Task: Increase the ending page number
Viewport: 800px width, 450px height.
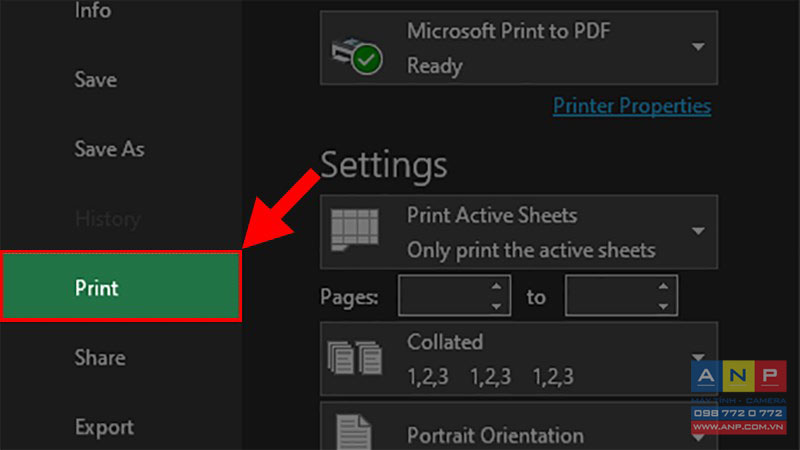Action: point(663,286)
